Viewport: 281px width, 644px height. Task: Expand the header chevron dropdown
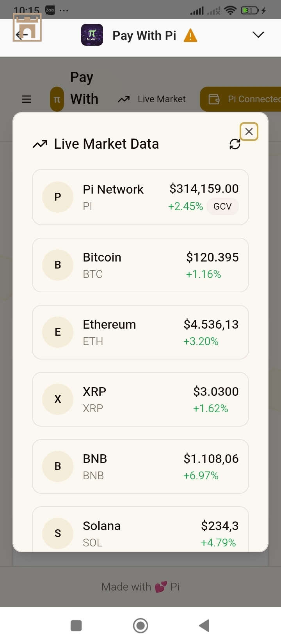[x=258, y=35]
